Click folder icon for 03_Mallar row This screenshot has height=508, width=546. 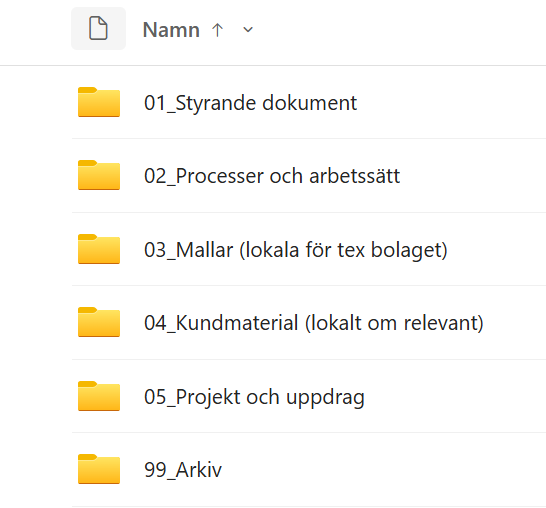(99, 249)
